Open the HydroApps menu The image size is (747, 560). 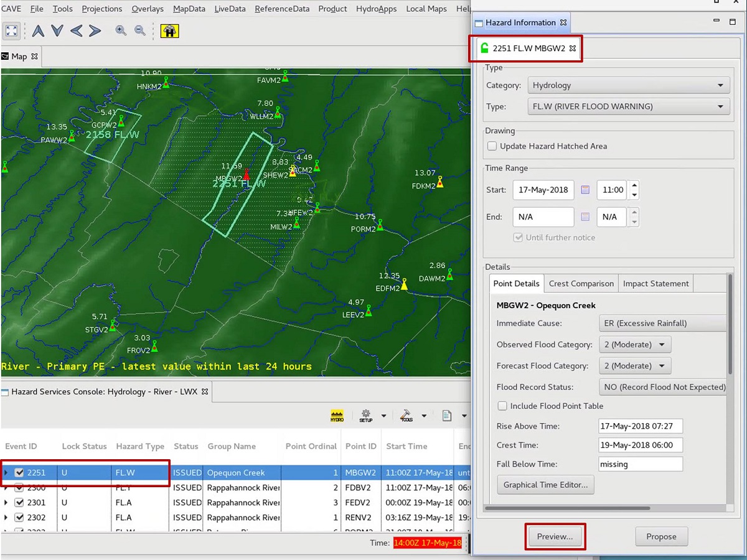click(377, 9)
